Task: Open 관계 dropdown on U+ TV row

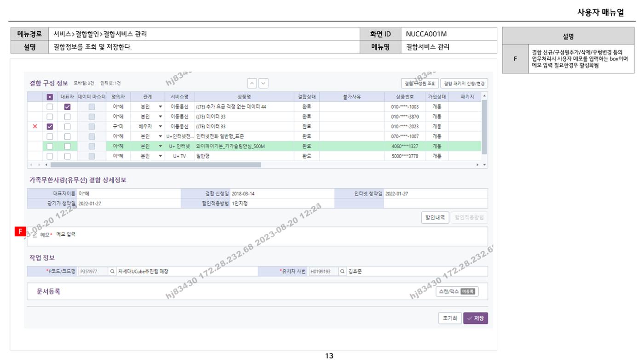Action: point(161,156)
